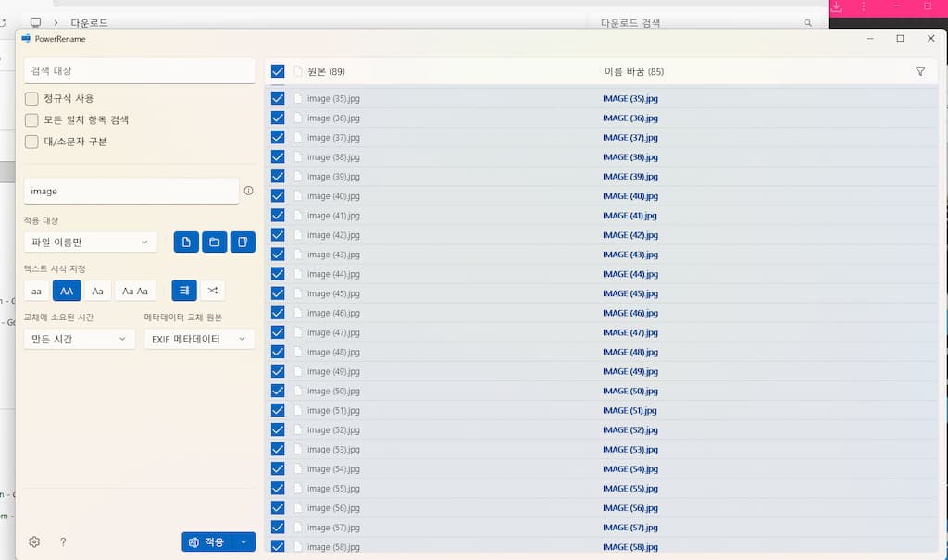This screenshot has height=560, width=948.
Task: Select original file image (48).jpg
Action: point(333,352)
